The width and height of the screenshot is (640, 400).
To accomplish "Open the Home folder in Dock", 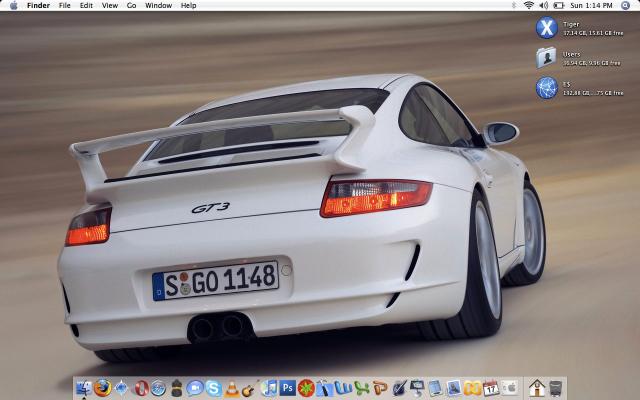I will click(537, 388).
